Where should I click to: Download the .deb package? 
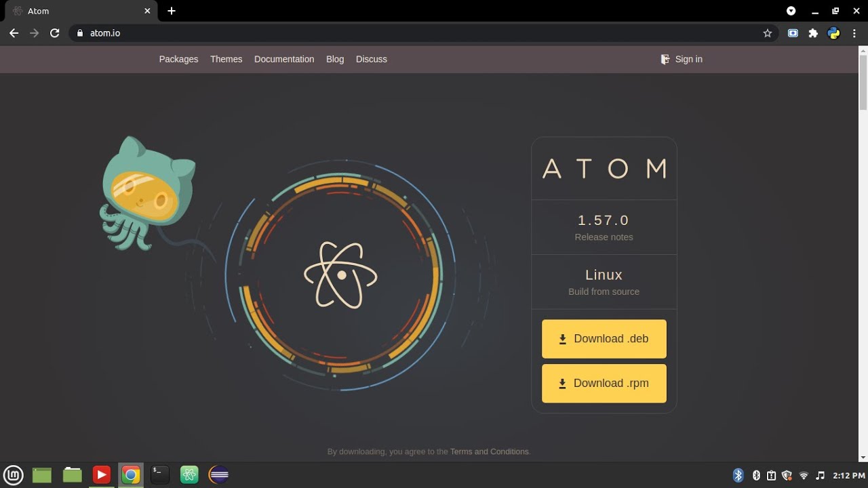pyautogui.click(x=604, y=339)
